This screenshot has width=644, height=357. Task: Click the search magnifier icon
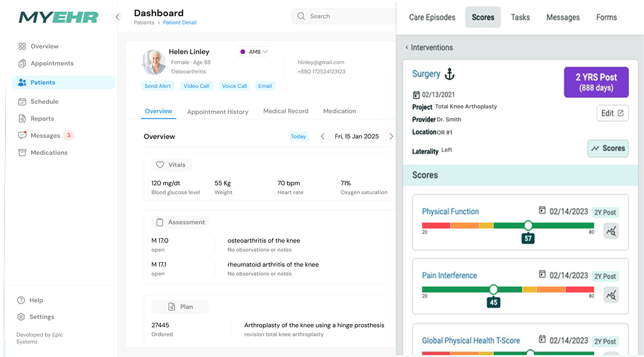(x=301, y=16)
